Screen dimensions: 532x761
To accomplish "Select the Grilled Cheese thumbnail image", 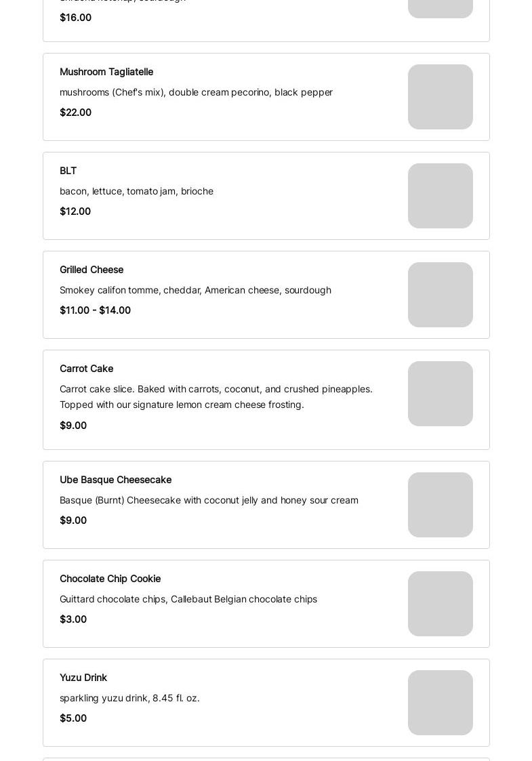I will pos(440,295).
